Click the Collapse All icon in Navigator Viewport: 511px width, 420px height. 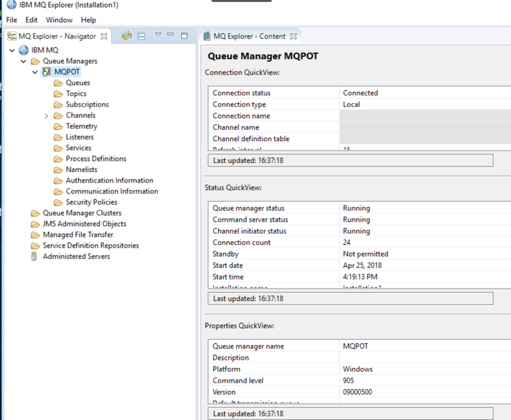(x=141, y=36)
